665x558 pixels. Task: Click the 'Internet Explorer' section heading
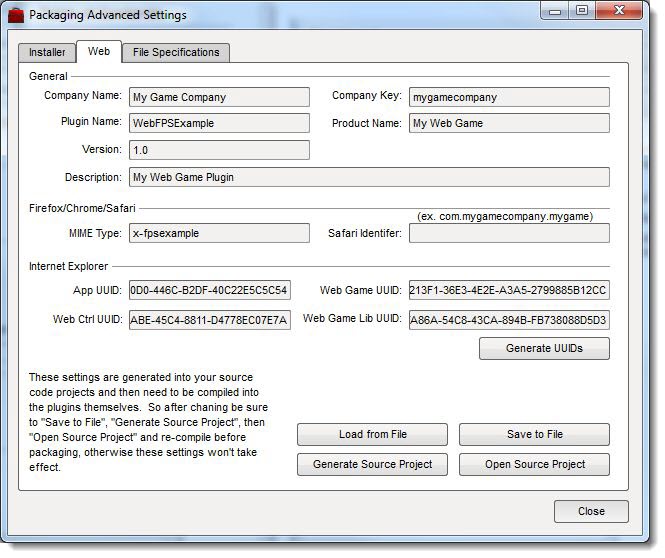pos(68,266)
